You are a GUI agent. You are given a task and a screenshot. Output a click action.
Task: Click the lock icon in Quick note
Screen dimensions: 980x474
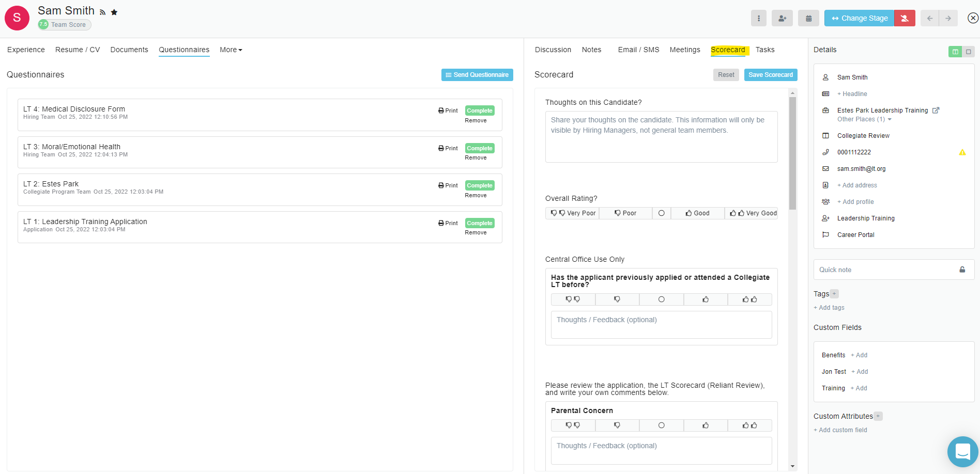(962, 270)
